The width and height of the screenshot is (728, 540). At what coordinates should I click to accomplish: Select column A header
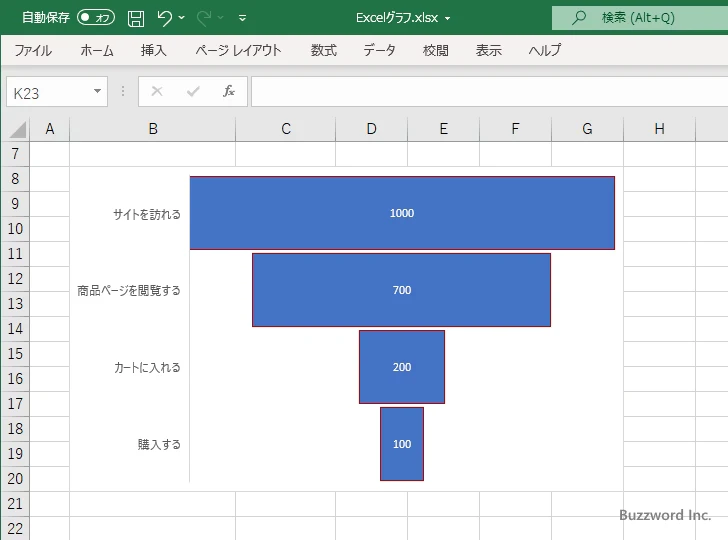coord(50,129)
